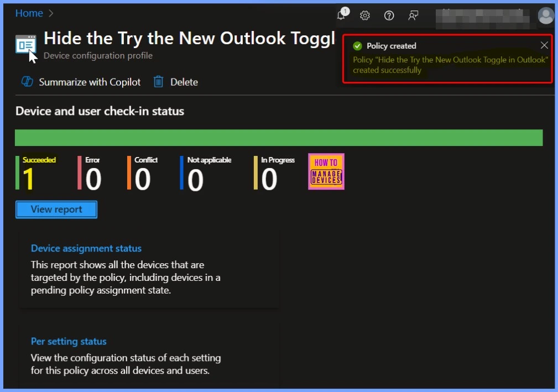Open the notifications bell icon
The height and width of the screenshot is (392, 558).
[342, 14]
